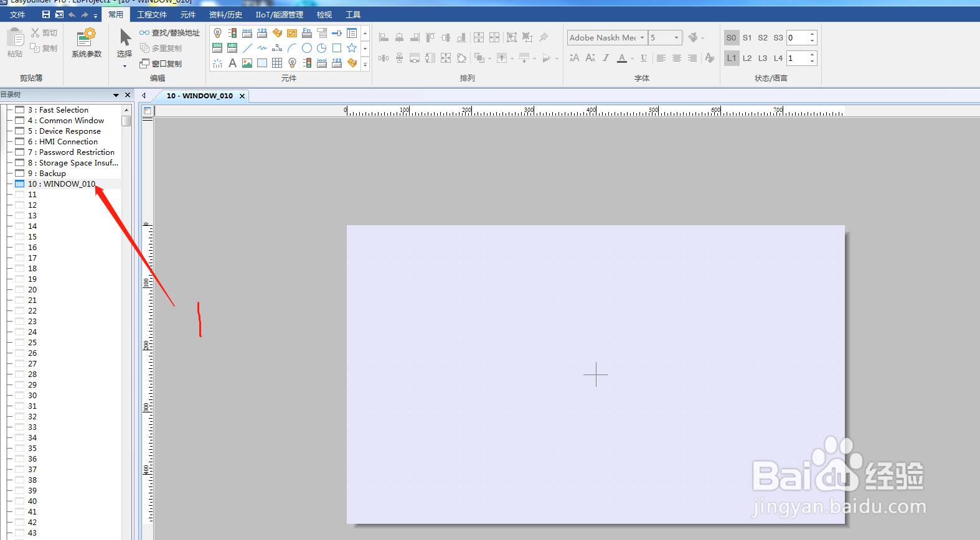Open the 检视 ribbon tab

point(324,15)
